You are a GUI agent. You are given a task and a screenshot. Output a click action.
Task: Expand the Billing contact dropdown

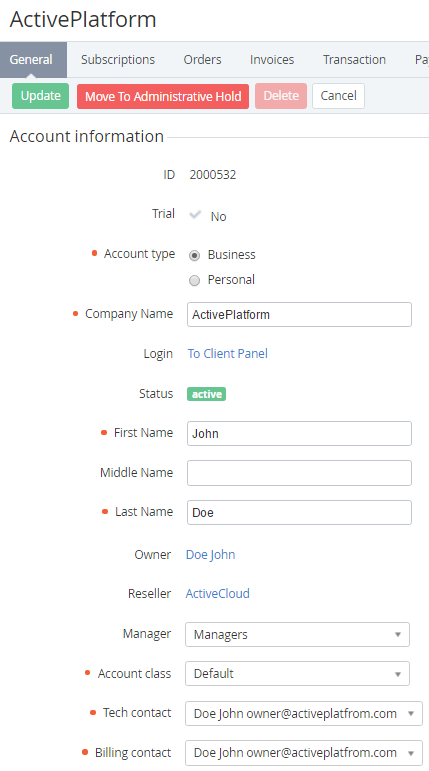click(304, 753)
